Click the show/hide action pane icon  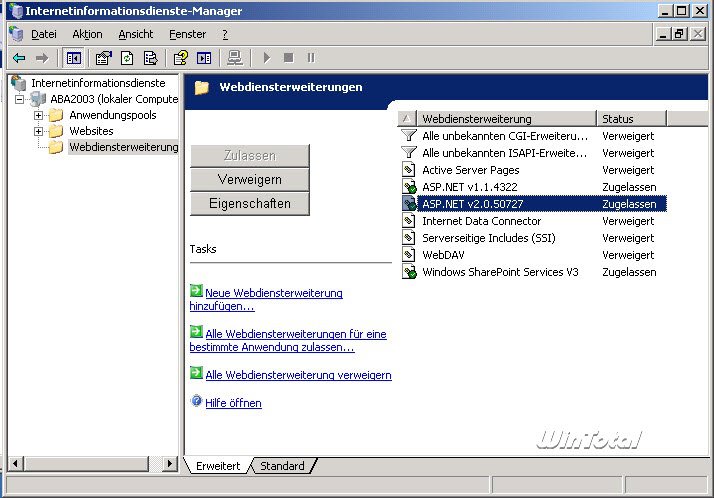tap(204, 58)
